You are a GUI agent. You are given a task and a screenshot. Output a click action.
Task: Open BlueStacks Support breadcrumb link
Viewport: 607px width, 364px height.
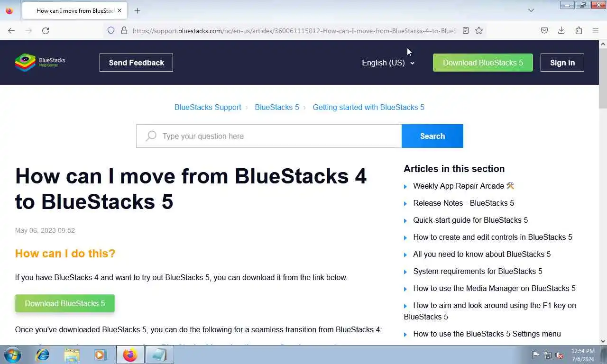(x=208, y=107)
